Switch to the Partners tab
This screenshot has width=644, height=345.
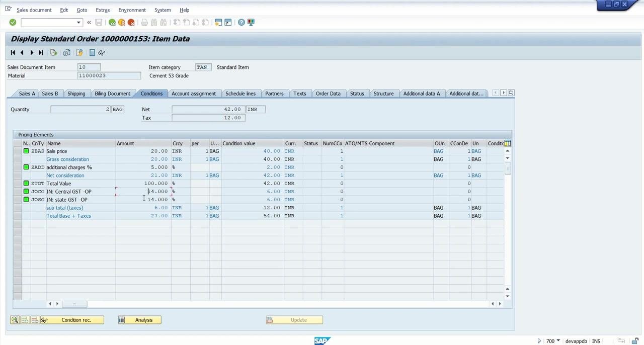274,94
